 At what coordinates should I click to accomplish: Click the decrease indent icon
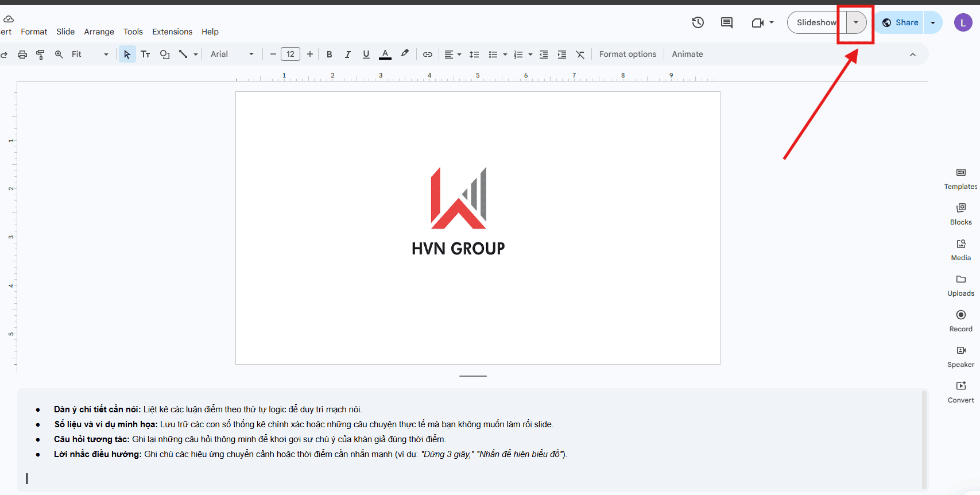coord(543,54)
